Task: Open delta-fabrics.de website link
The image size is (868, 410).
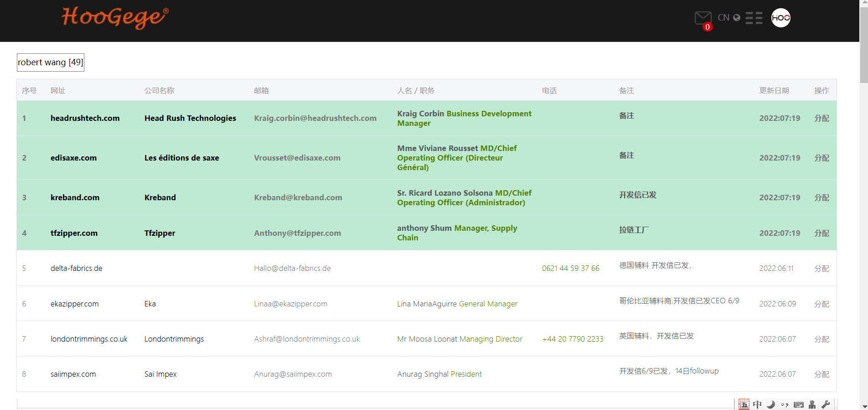Action: 77,268
